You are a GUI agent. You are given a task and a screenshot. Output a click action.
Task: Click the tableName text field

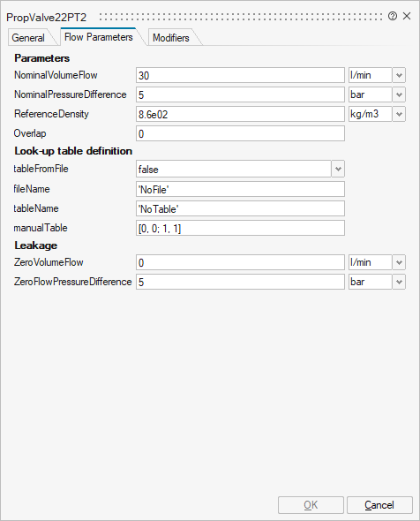pyautogui.click(x=240, y=208)
